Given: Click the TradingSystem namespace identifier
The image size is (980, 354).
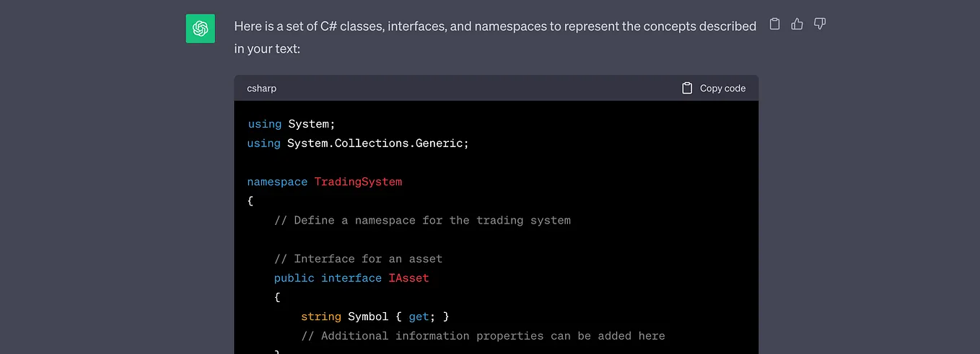Looking at the screenshot, I should (358, 182).
